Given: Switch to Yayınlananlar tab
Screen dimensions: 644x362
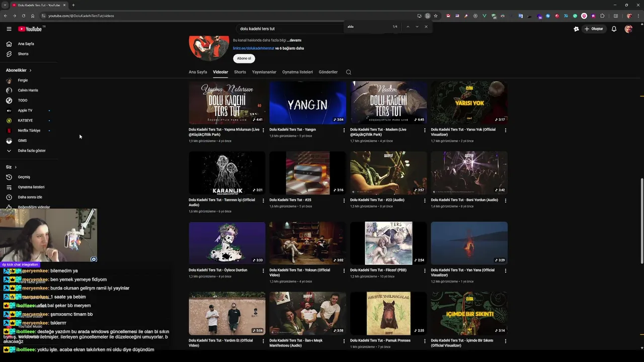Looking at the screenshot, I should point(264,72).
